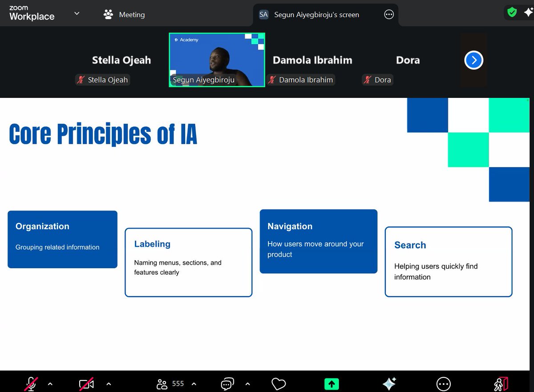Click the Labeling card on slide
This screenshot has height=392, width=534.
click(x=189, y=263)
